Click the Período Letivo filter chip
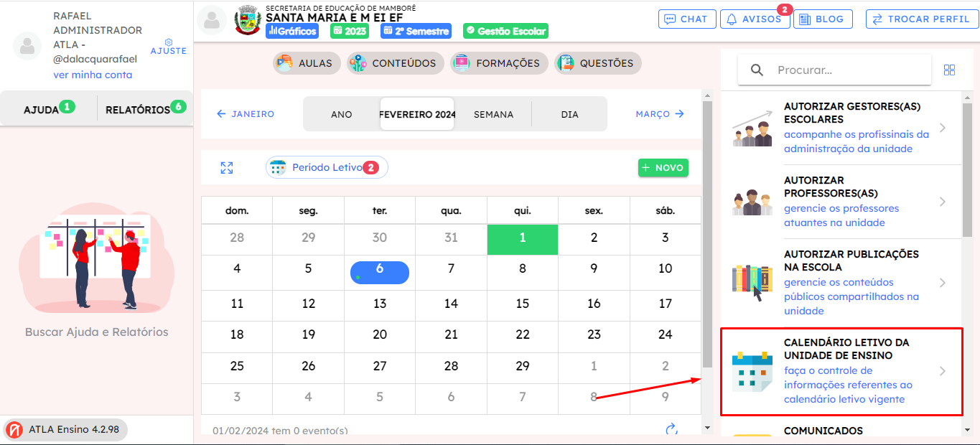The image size is (980, 445). click(x=327, y=168)
